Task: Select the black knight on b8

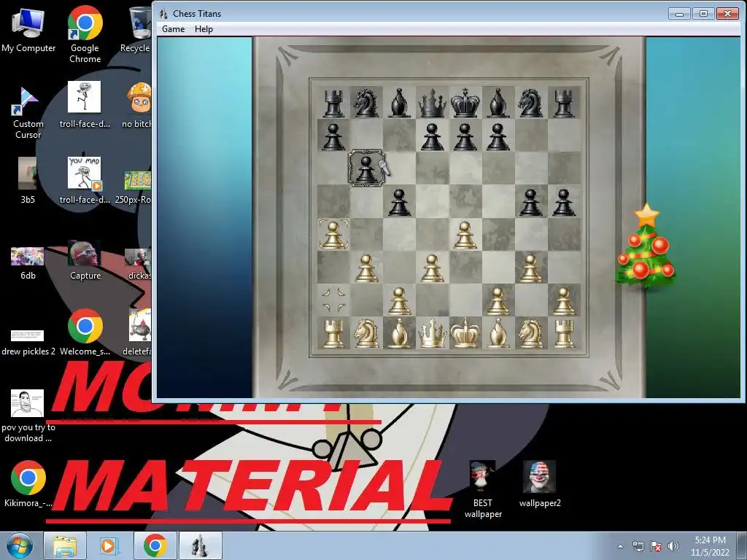Action: [x=366, y=103]
